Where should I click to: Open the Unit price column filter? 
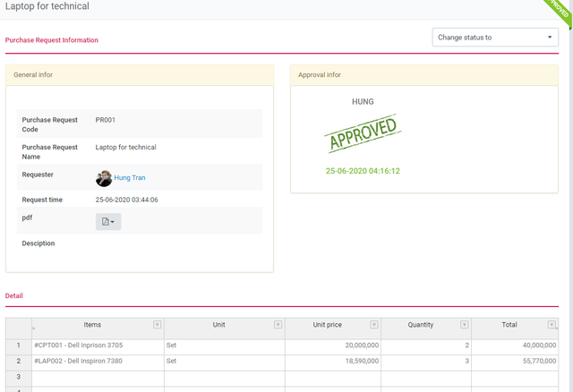tap(374, 324)
